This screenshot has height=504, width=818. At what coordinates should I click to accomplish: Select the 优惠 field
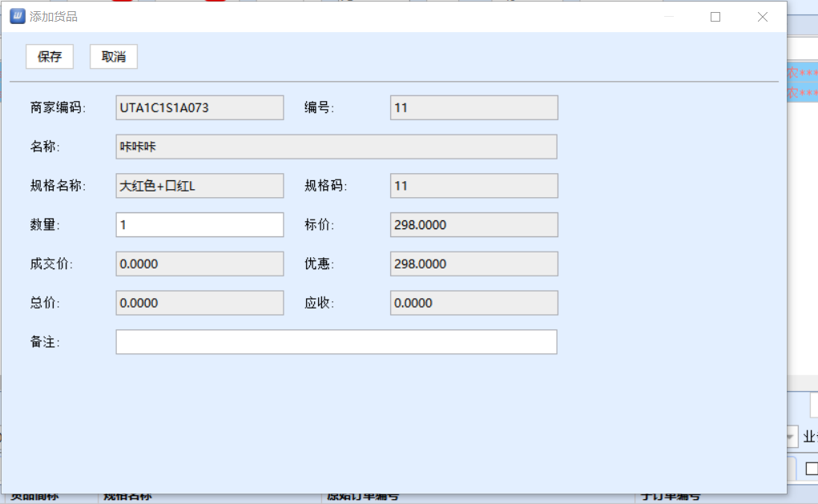point(473,264)
